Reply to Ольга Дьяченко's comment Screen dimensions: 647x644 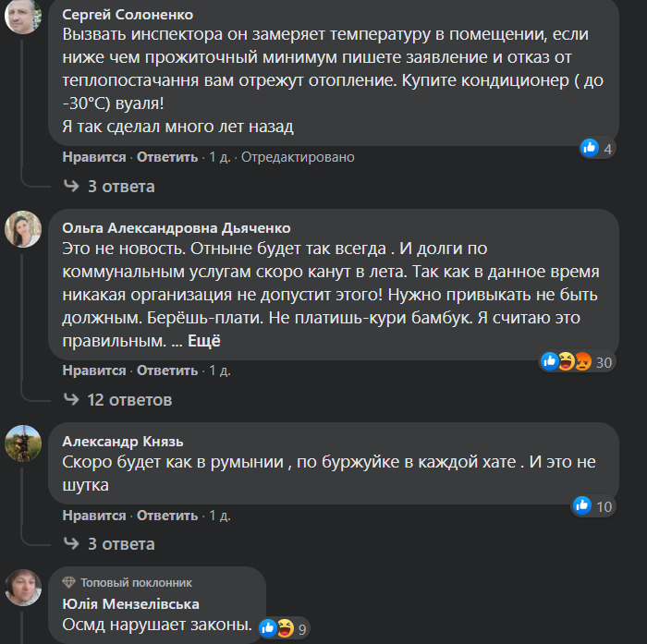[167, 371]
